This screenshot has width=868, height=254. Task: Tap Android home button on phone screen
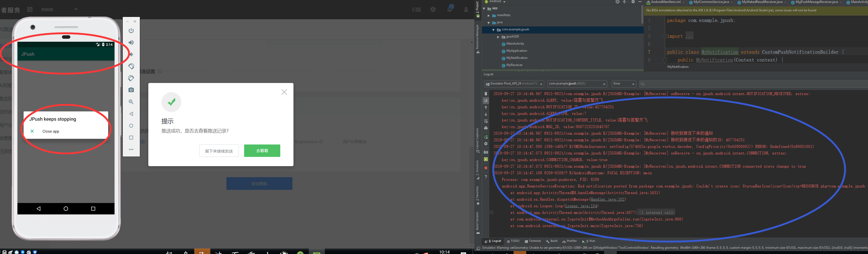66,209
